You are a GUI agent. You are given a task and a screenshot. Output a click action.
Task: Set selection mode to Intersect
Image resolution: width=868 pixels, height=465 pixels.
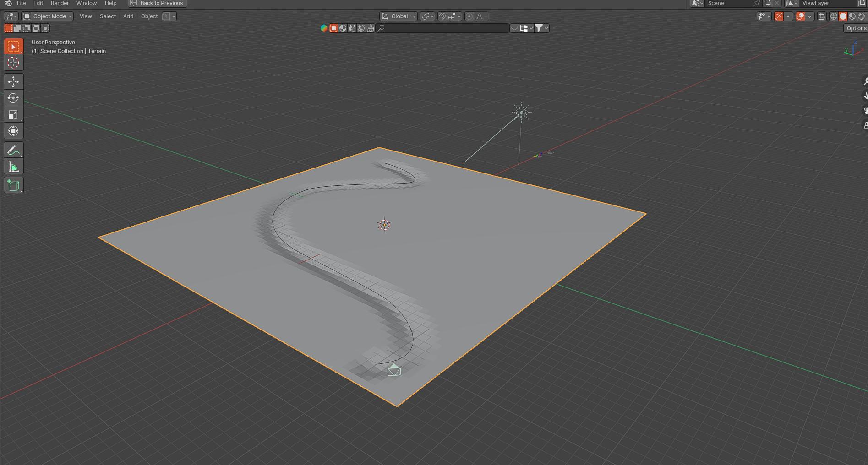pyautogui.click(x=45, y=28)
